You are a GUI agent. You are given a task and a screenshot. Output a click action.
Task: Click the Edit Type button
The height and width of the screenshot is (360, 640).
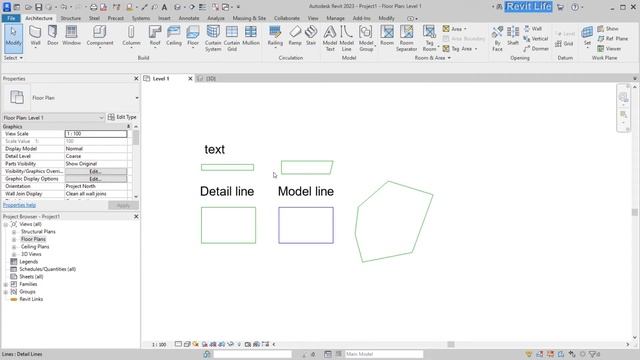tap(122, 117)
